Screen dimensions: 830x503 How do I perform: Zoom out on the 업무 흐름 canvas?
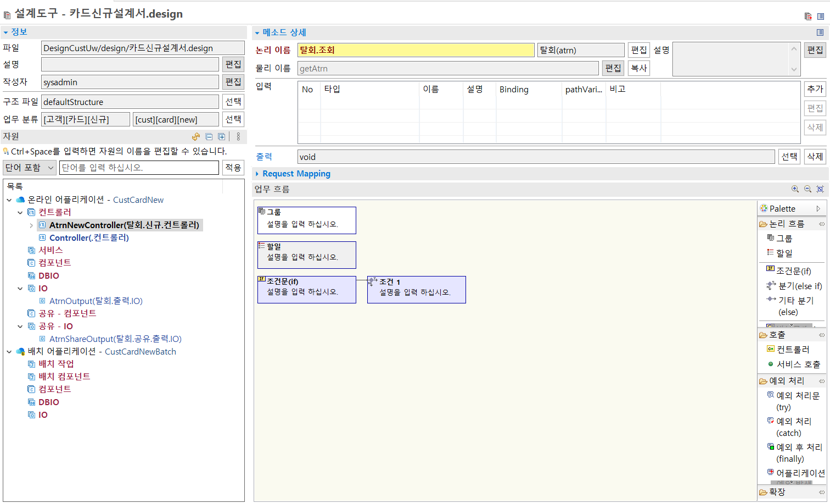coord(807,189)
